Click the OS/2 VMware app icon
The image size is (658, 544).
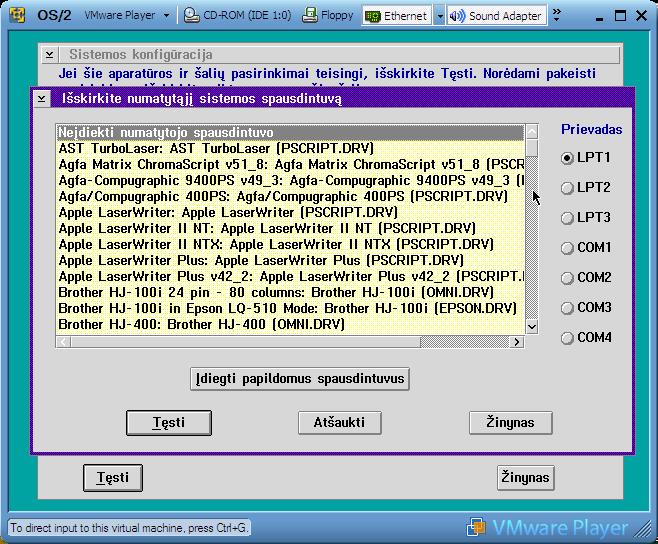coord(18,16)
